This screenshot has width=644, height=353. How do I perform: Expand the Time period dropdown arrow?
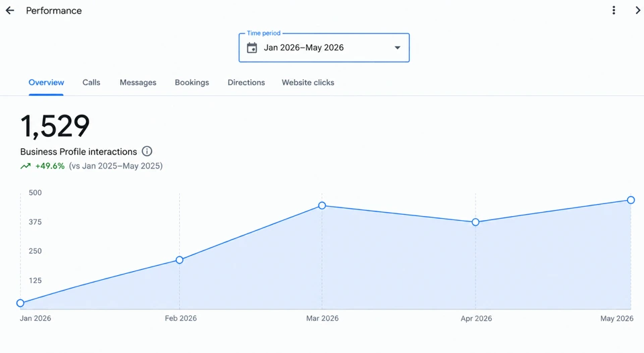[x=397, y=48]
